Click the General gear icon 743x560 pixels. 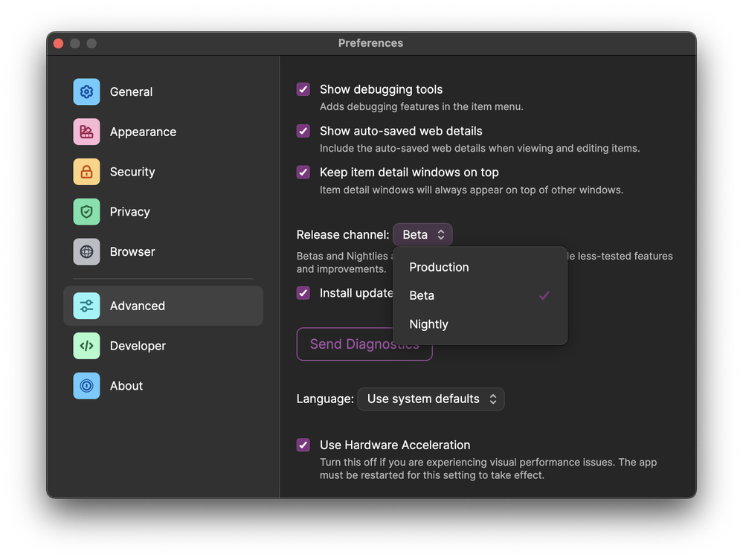point(86,91)
